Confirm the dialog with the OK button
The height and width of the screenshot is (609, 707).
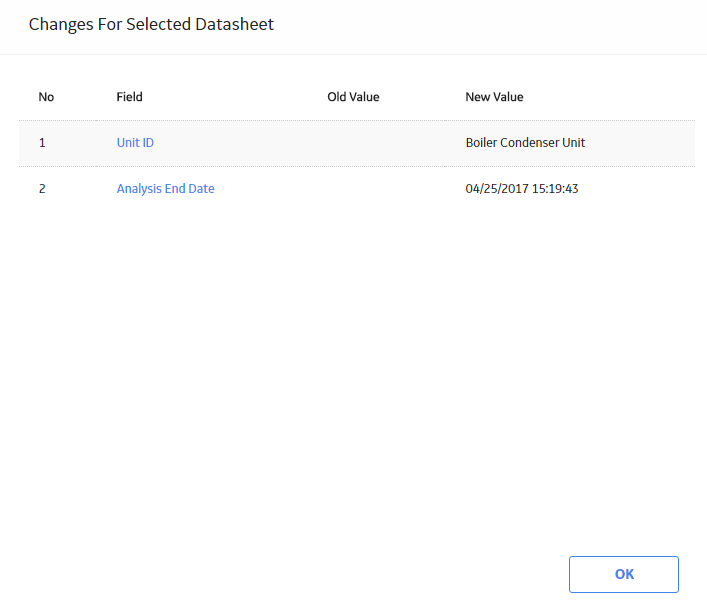pyautogui.click(x=624, y=574)
